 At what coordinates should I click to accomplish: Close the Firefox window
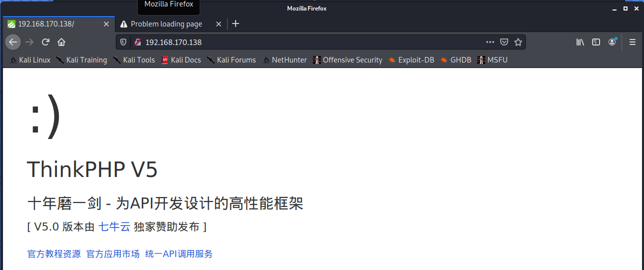[637, 8]
